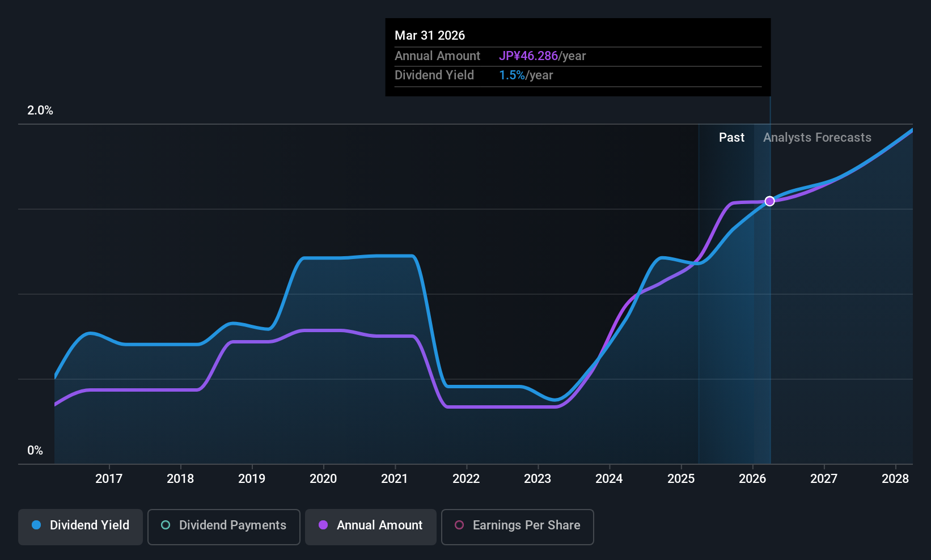Click the Past region label

[731, 138]
